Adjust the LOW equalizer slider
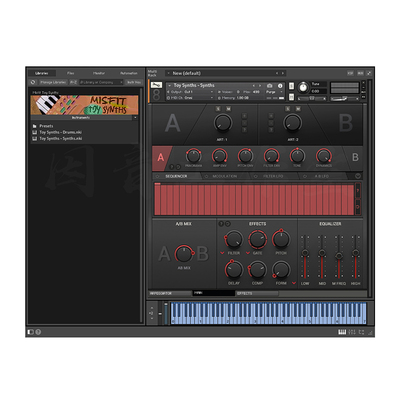The image size is (400, 400). [305, 256]
